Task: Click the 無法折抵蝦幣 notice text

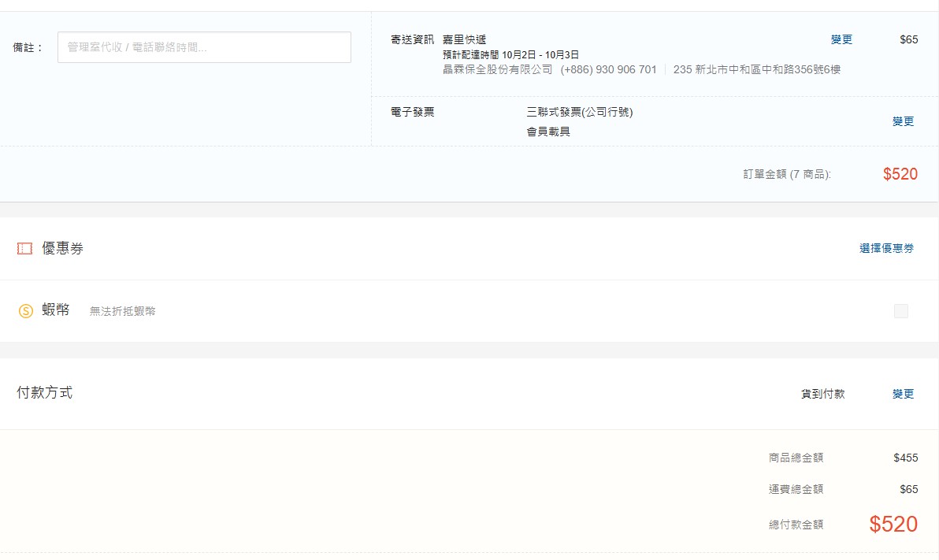Action: 122,311
